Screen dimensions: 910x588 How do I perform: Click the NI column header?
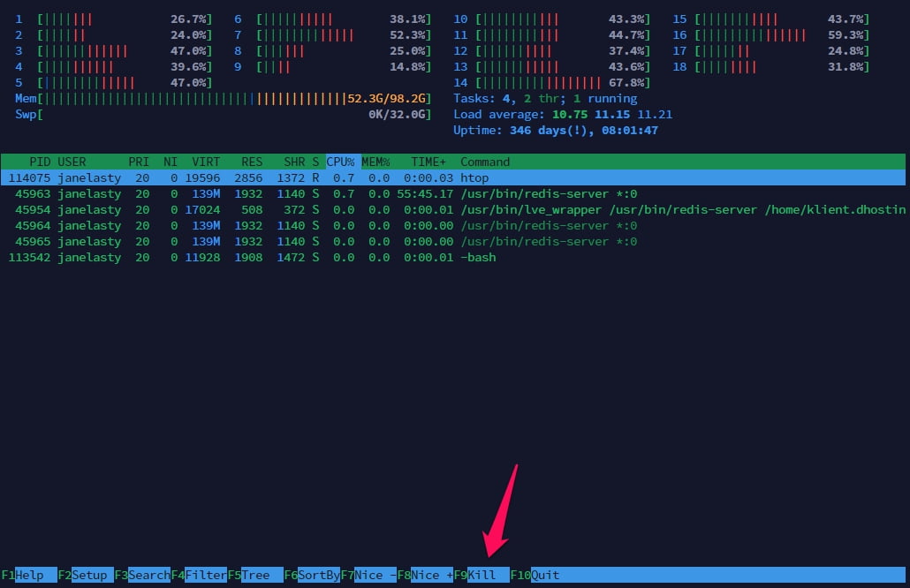tap(170, 162)
